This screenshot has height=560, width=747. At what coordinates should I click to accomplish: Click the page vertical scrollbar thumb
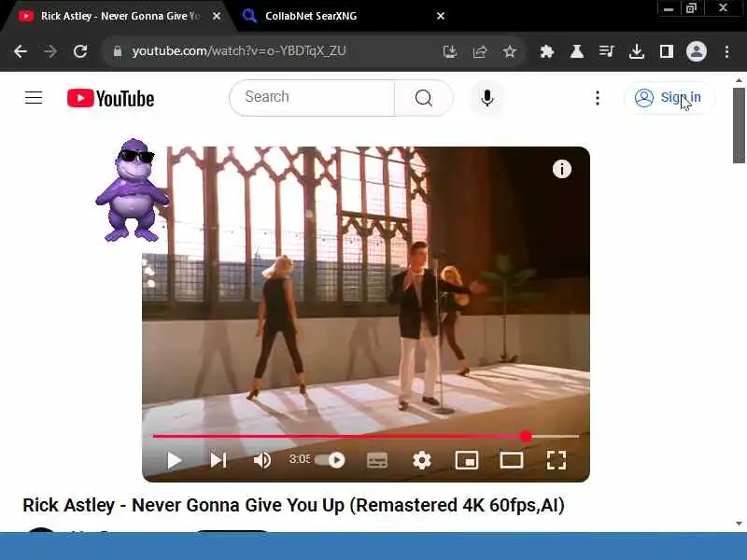click(739, 125)
